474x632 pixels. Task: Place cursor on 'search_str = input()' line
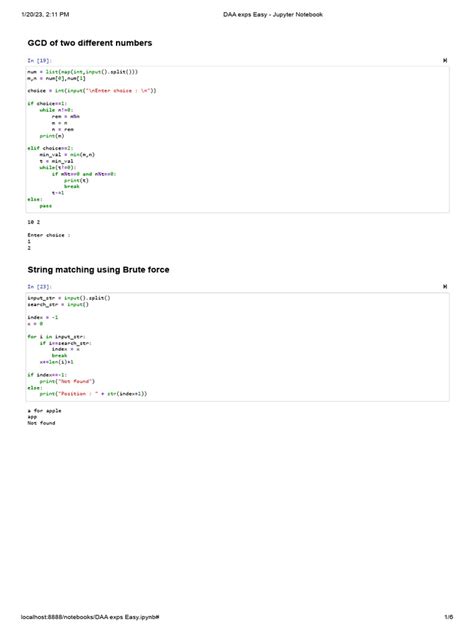click(x=58, y=304)
